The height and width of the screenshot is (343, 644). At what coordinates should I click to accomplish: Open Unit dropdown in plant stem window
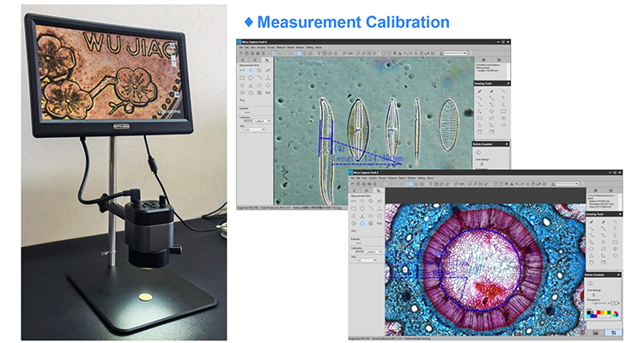(366, 261)
